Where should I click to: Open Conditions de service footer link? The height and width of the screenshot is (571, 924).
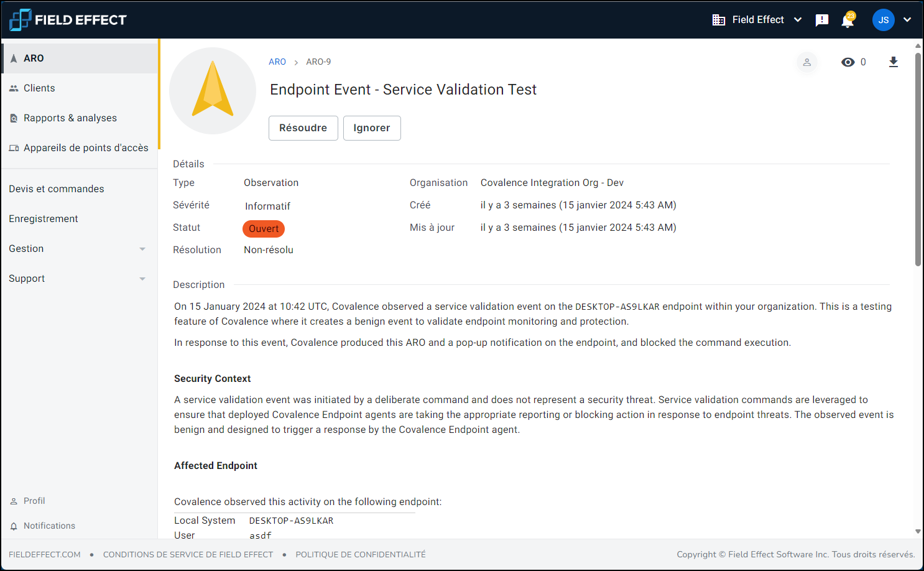[x=188, y=555]
